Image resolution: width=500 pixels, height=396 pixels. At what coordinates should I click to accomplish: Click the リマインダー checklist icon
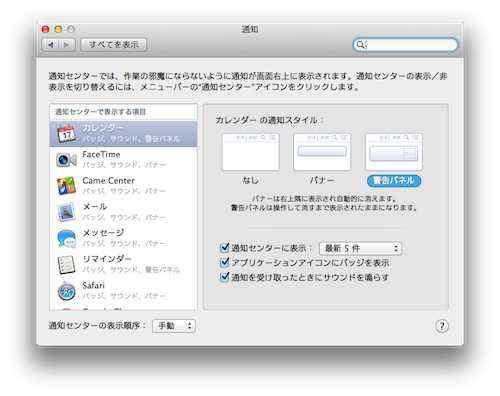click(66, 265)
